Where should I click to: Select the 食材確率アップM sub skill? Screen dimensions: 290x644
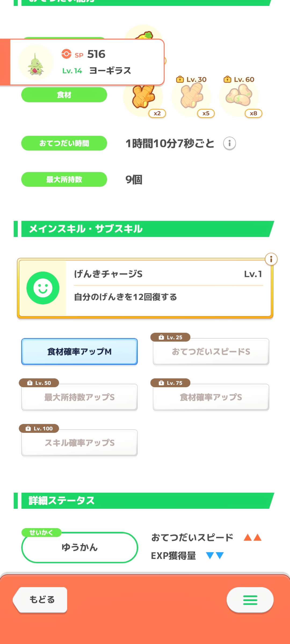[x=79, y=352]
